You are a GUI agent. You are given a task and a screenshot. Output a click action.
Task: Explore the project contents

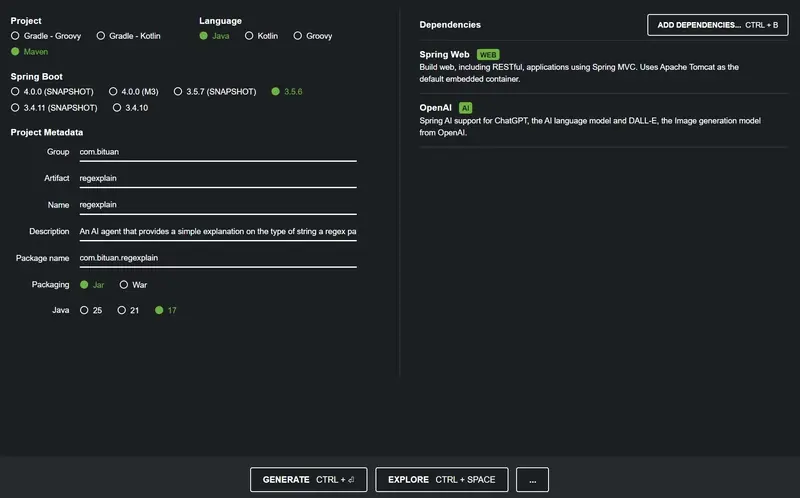pos(441,480)
